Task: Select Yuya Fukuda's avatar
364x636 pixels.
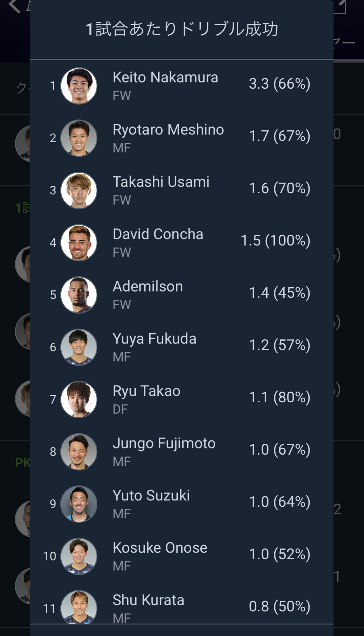Action: click(79, 347)
